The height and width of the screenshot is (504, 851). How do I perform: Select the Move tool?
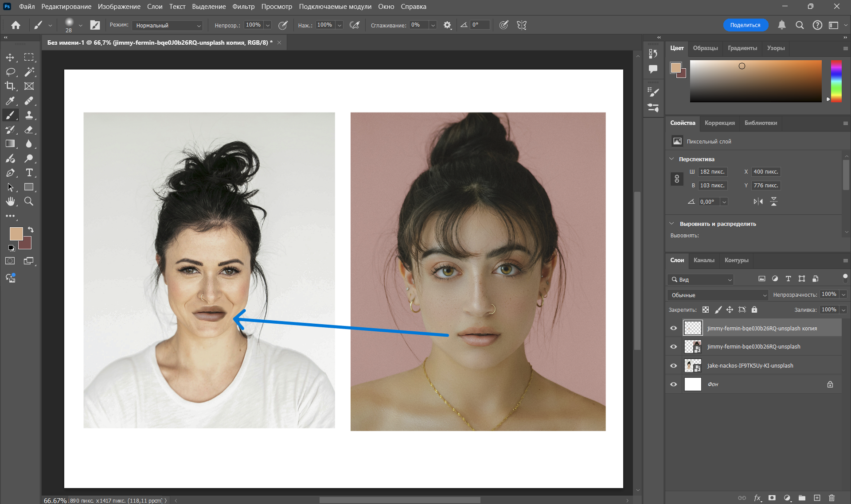coord(11,57)
